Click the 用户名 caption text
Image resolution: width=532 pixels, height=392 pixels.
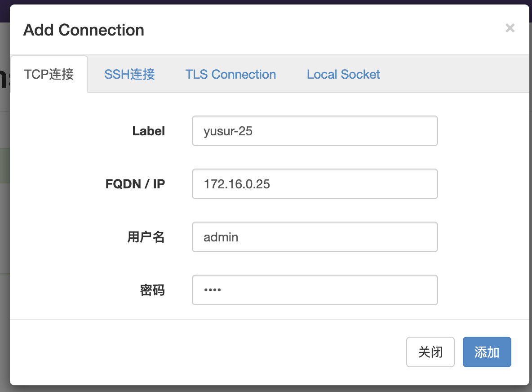146,237
